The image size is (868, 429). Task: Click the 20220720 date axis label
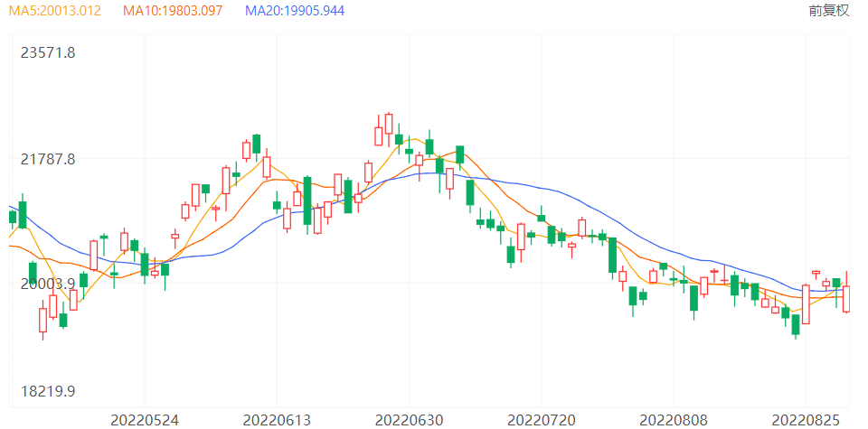542,420
